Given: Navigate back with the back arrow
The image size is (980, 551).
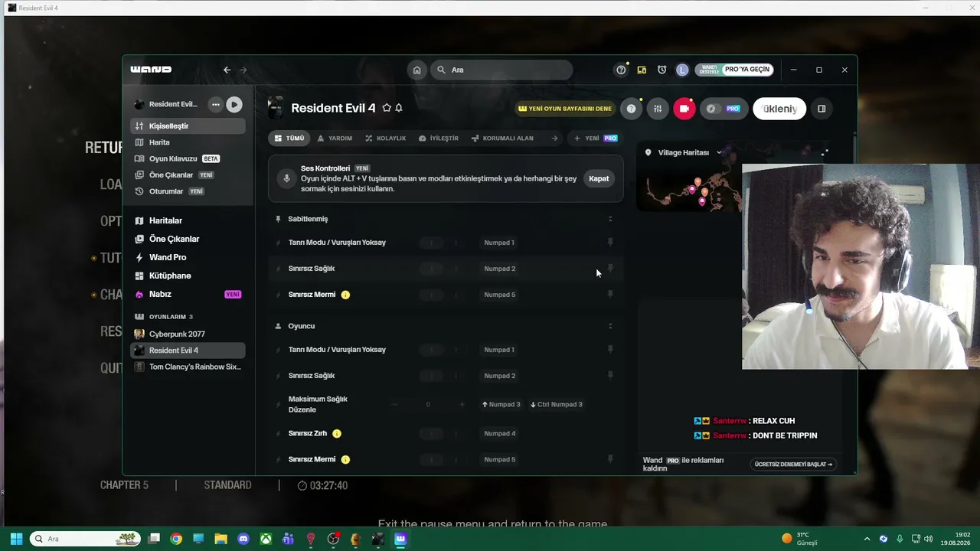Looking at the screenshot, I should (x=227, y=70).
